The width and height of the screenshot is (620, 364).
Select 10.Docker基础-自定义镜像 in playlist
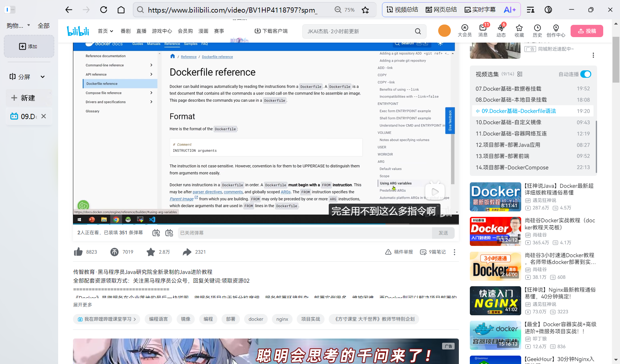point(508,122)
